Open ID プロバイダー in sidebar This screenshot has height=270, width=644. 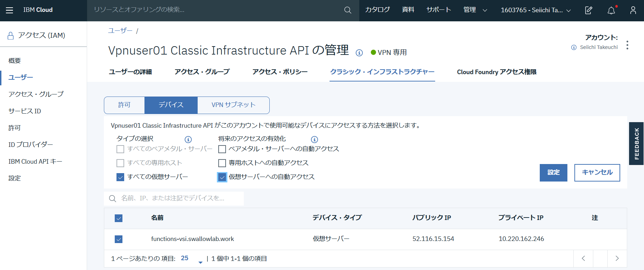(x=31, y=145)
